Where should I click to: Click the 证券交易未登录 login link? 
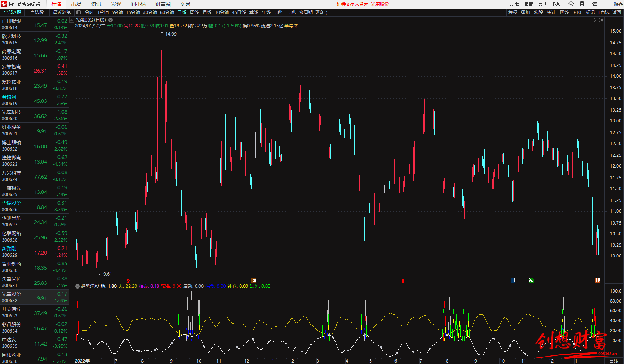(x=353, y=4)
